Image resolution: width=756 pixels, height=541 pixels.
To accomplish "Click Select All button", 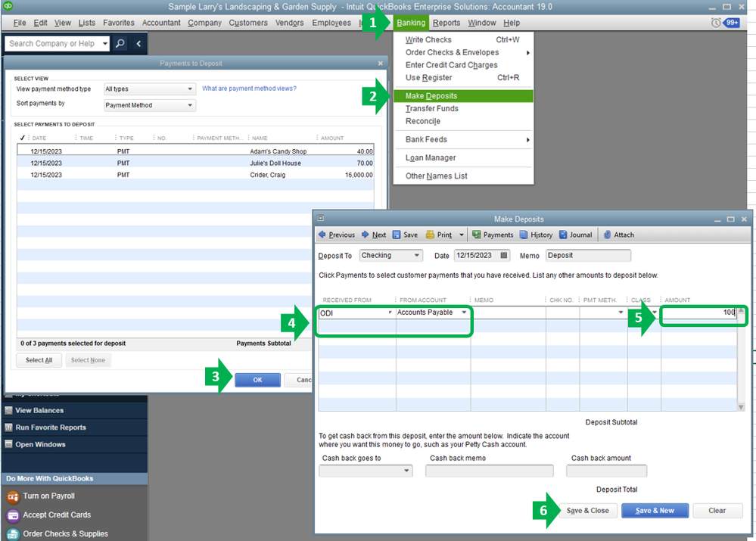I will pyautogui.click(x=39, y=360).
